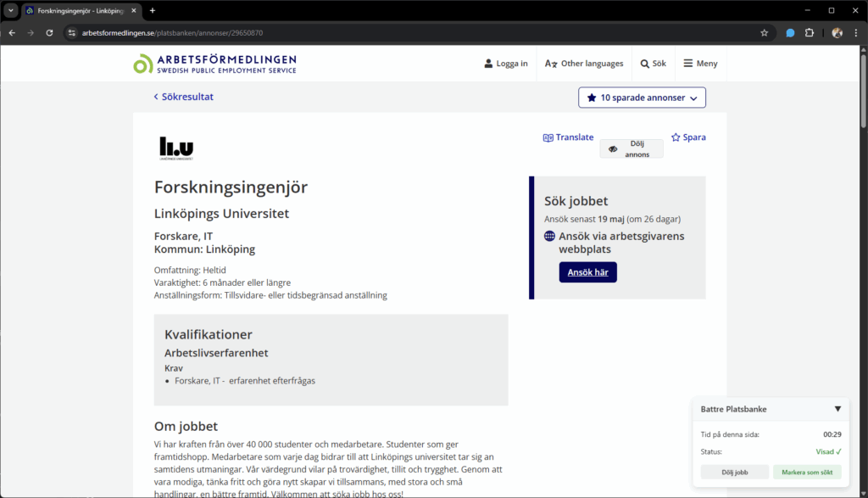Open the tab search dropdown arrow
Viewport: 868px width, 498px height.
coord(10,10)
